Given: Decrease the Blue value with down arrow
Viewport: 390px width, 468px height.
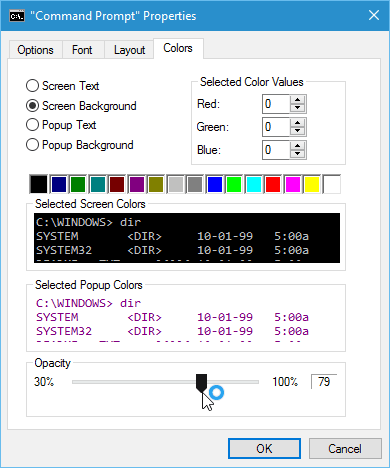Looking at the screenshot, I should click(298, 154).
